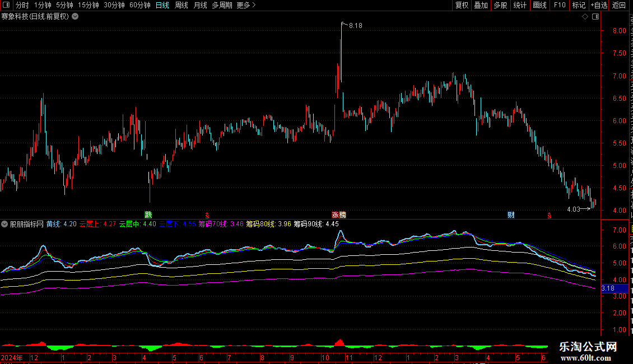Click the 云层中: 4.40 value
The height and width of the screenshot is (364, 633).
pyautogui.click(x=137, y=224)
